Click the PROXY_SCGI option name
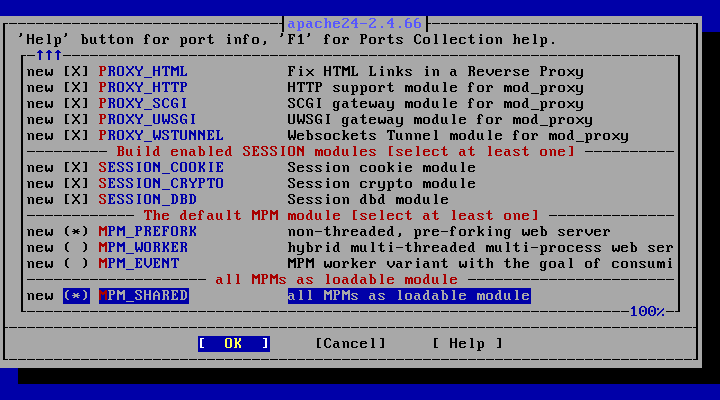This screenshot has width=720, height=400. [x=143, y=104]
